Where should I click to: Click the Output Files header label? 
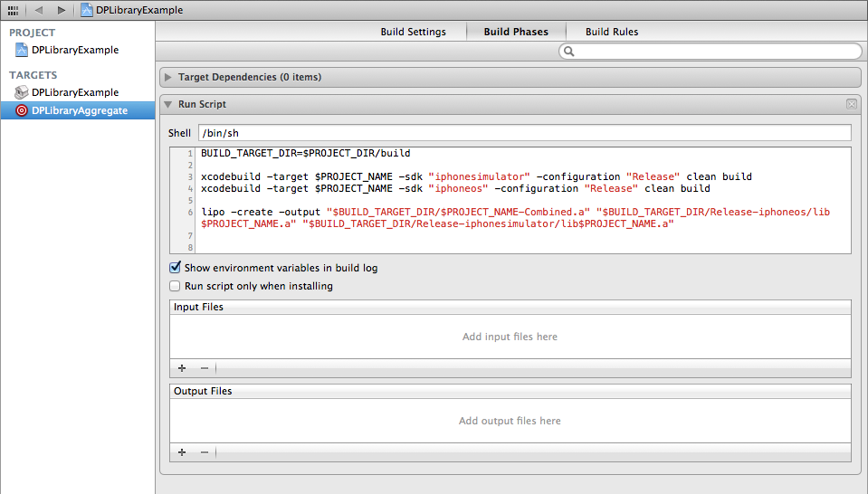point(203,391)
